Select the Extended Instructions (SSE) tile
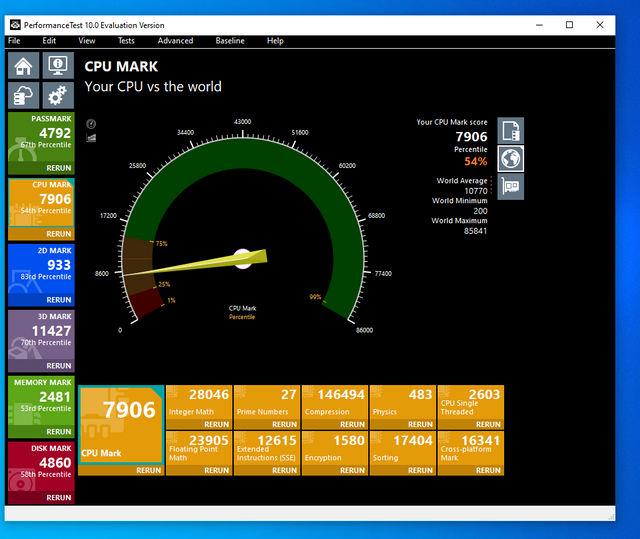640x539 pixels. pos(267,448)
